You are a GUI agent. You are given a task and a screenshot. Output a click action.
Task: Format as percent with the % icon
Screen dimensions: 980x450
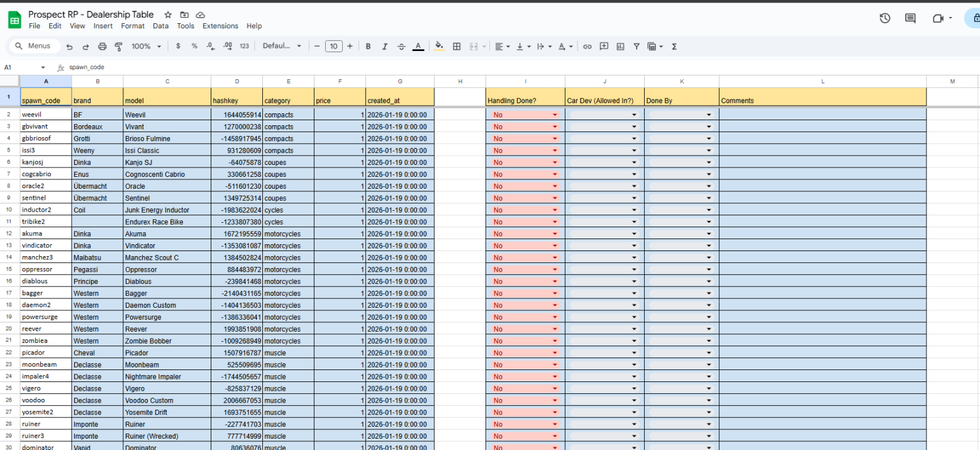pos(194,47)
